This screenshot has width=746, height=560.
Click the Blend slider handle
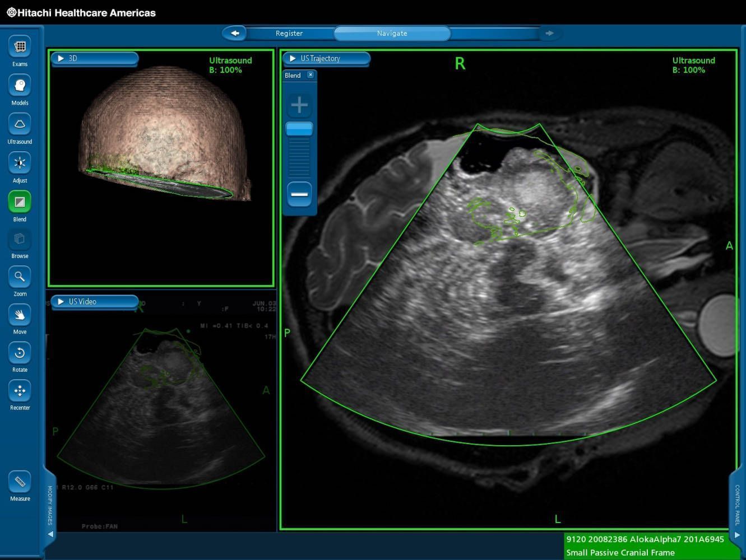[299, 129]
